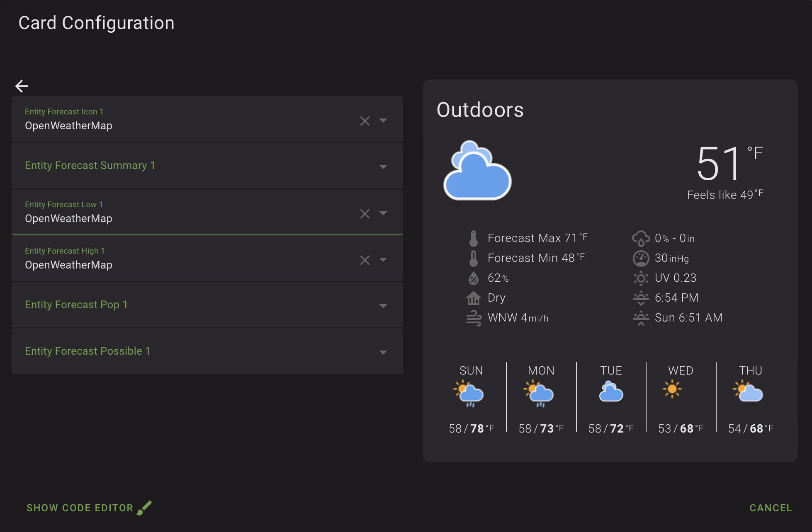The height and width of the screenshot is (532, 812).
Task: Open the Entity Forecast Summary 1 dropdown
Action: pyautogui.click(x=383, y=167)
